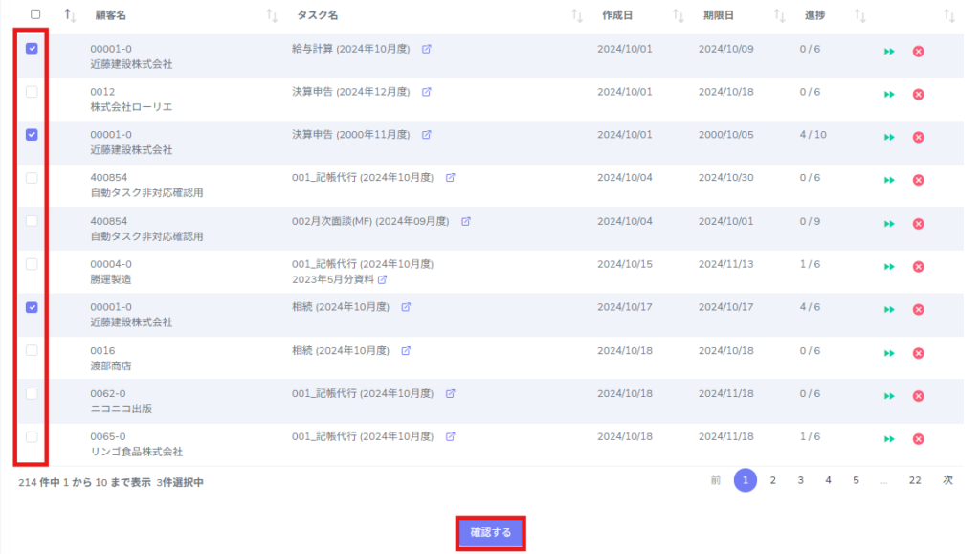Screen dimensions: 980x554
Task: Check the box for 株式会社ローリエ row
Action: [32, 92]
